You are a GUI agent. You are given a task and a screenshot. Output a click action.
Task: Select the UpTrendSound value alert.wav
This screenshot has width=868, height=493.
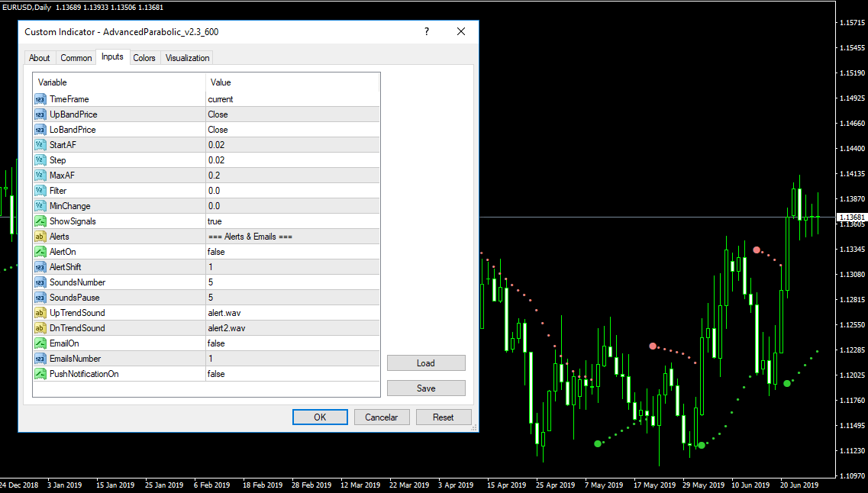tap(224, 313)
